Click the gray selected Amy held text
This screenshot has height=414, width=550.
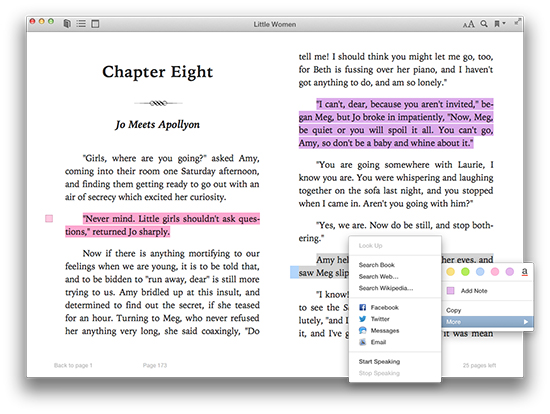(x=323, y=266)
